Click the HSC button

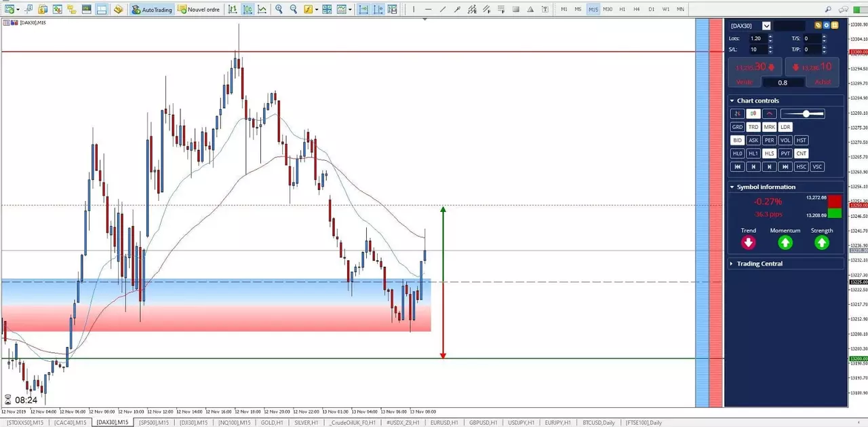click(802, 167)
